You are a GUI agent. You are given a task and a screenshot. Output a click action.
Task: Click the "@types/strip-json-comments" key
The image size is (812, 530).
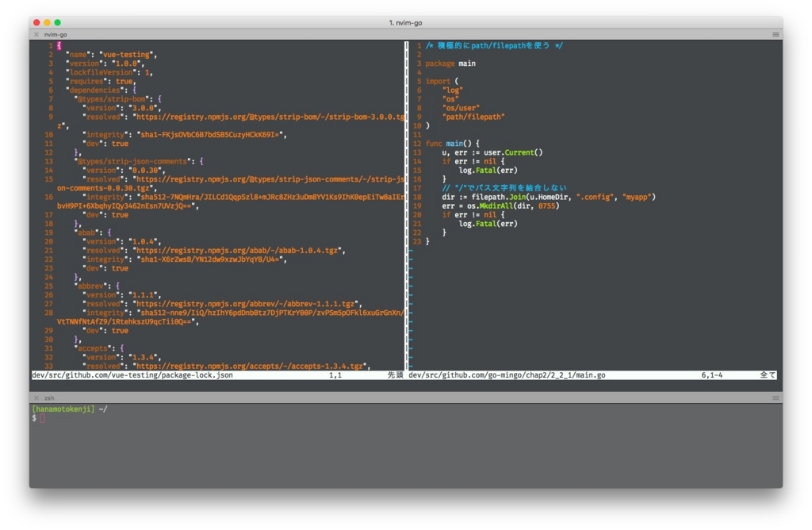point(133,161)
